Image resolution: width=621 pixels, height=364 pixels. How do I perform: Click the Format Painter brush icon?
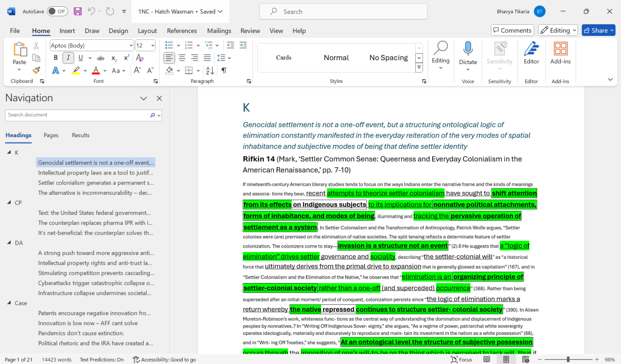tap(36, 70)
